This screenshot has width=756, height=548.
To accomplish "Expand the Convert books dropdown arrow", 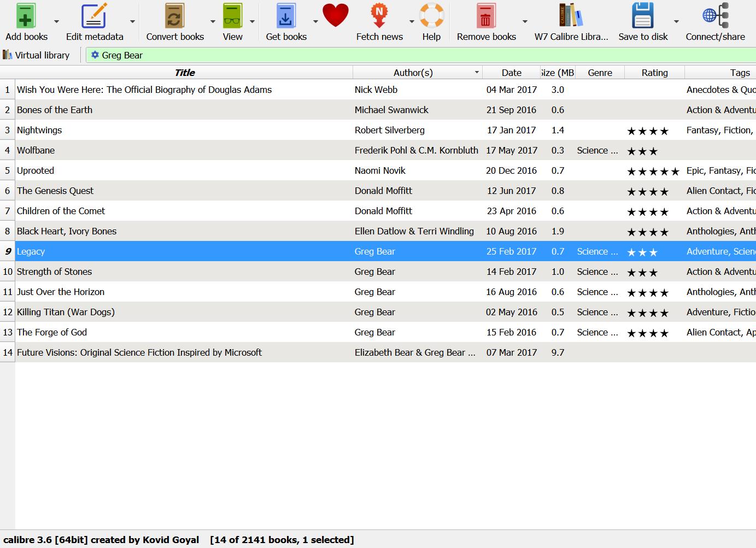I will (x=213, y=22).
